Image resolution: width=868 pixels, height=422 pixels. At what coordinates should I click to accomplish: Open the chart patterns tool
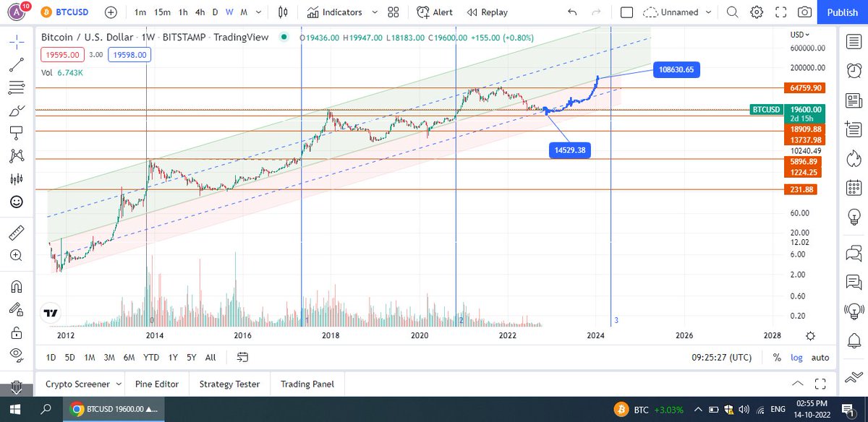point(15,156)
